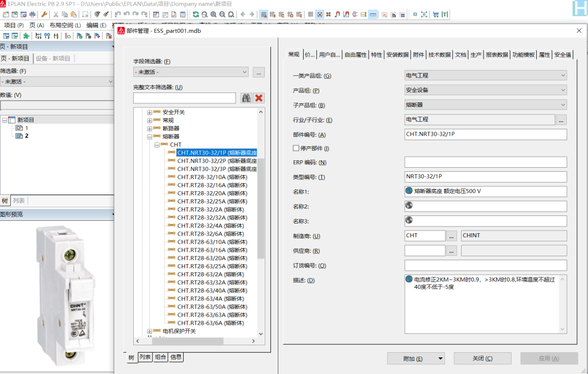Click the green puzzle piece icon
This screenshot has width=588, height=374.
click(26, 36)
